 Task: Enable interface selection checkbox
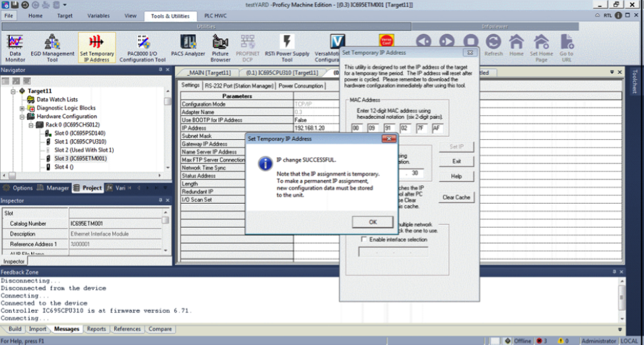click(x=363, y=239)
